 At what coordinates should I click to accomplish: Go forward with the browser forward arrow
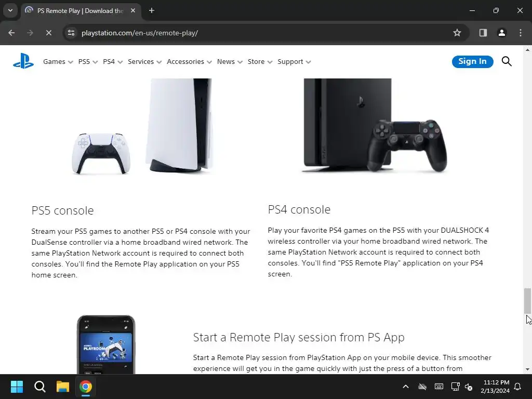pyautogui.click(x=30, y=33)
